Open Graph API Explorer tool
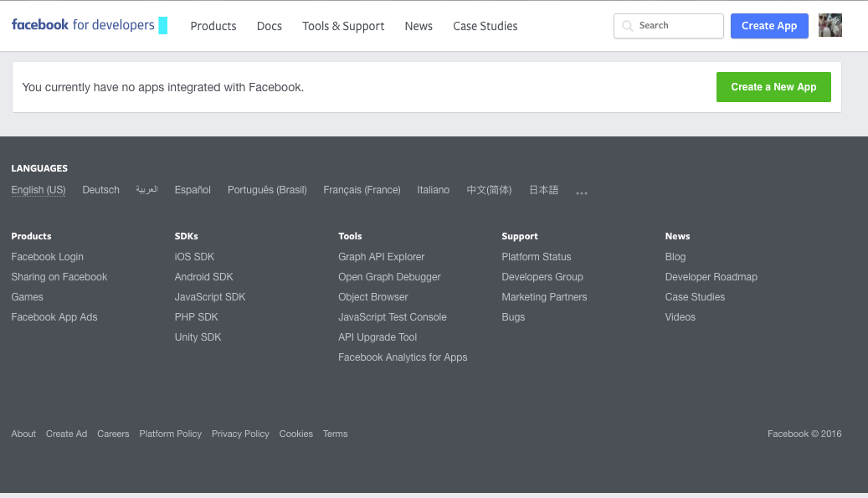 (382, 257)
